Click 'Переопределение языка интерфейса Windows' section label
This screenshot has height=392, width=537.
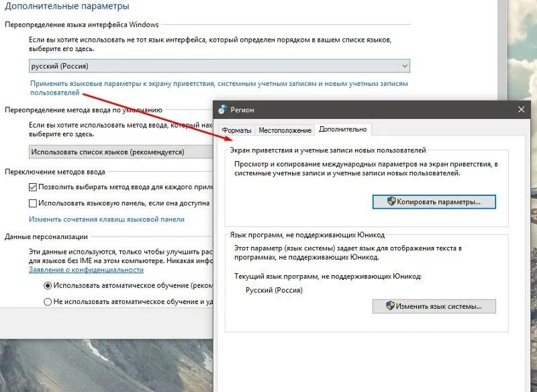[81, 25]
